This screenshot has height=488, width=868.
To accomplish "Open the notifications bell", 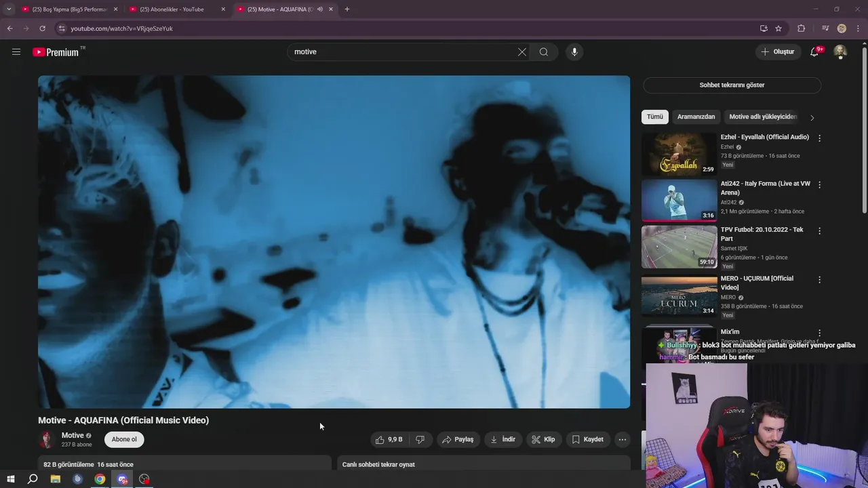I will click(x=815, y=52).
